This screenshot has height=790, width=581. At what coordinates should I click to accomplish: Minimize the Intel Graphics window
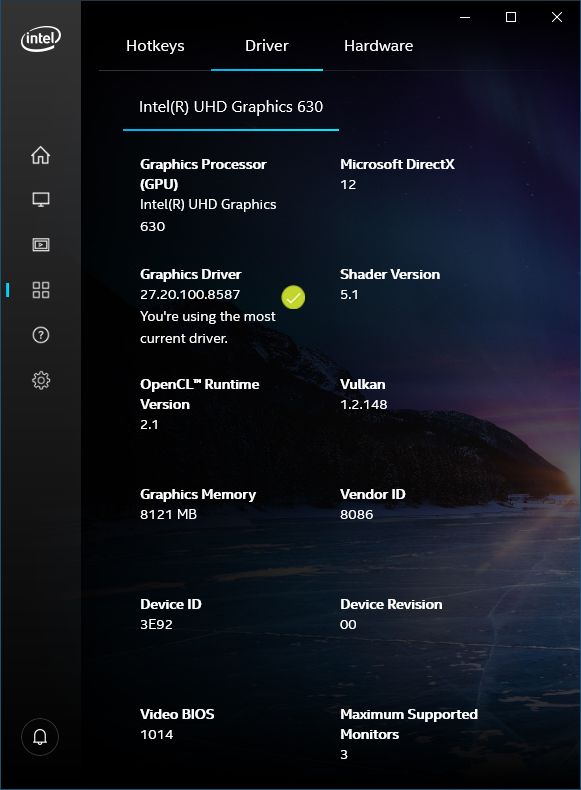[x=465, y=17]
